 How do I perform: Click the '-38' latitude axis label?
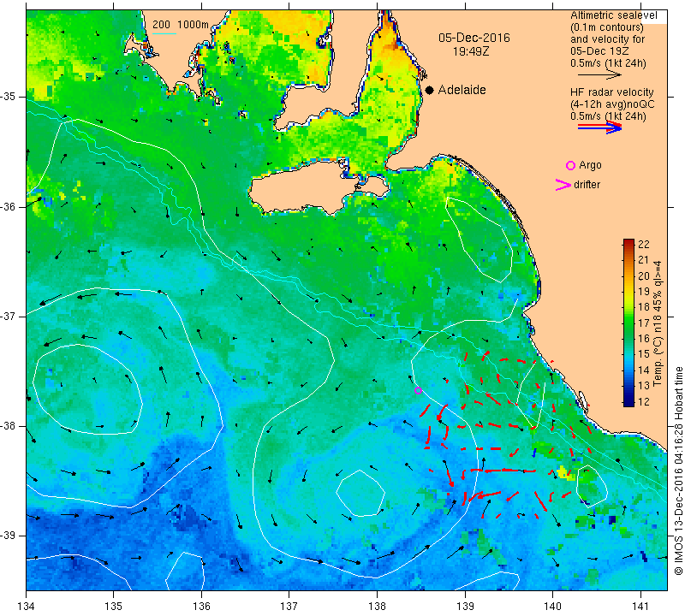coord(9,426)
